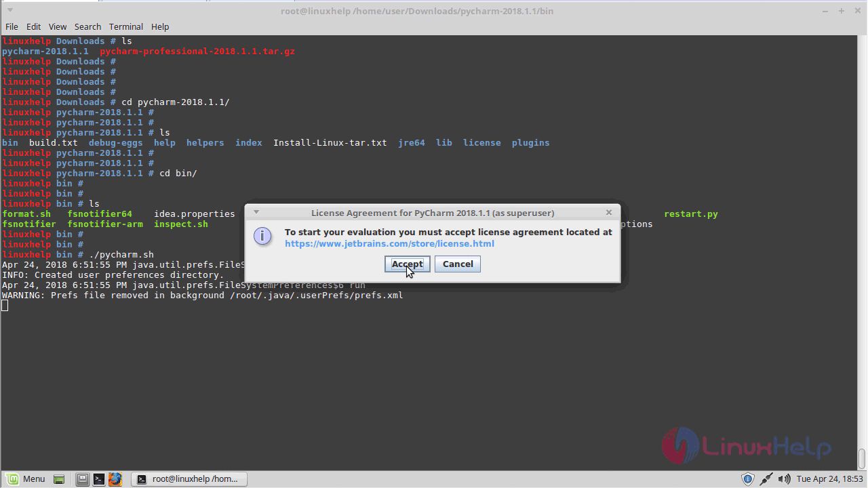
Task: Open the clock showing Tue Apr 24
Action: (829, 479)
